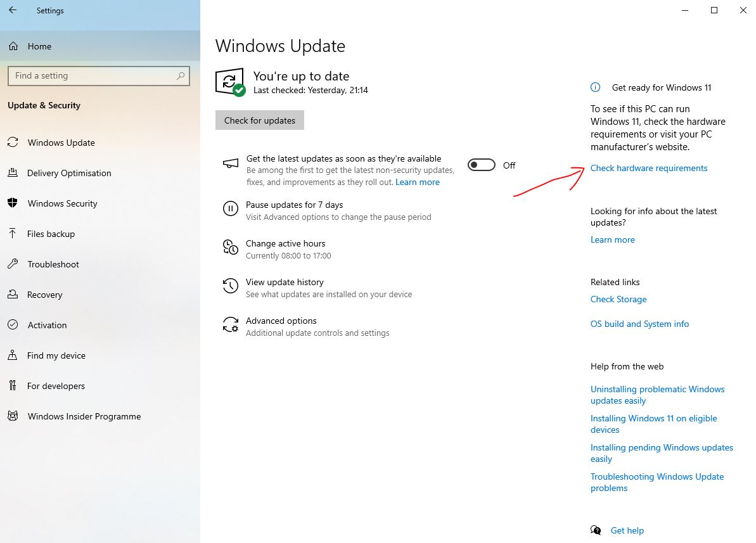The width and height of the screenshot is (756, 543).
Task: Open Delivery Optimisation section
Action: (x=99, y=172)
